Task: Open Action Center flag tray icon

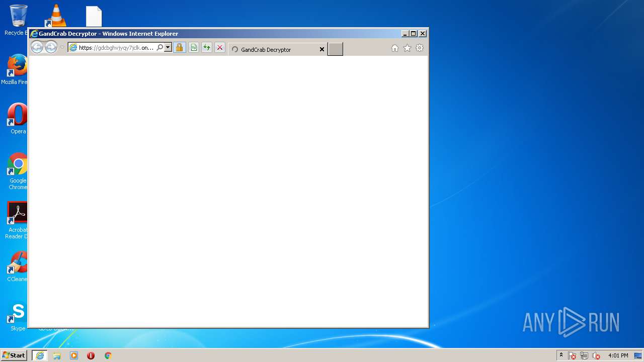Action: (572, 355)
